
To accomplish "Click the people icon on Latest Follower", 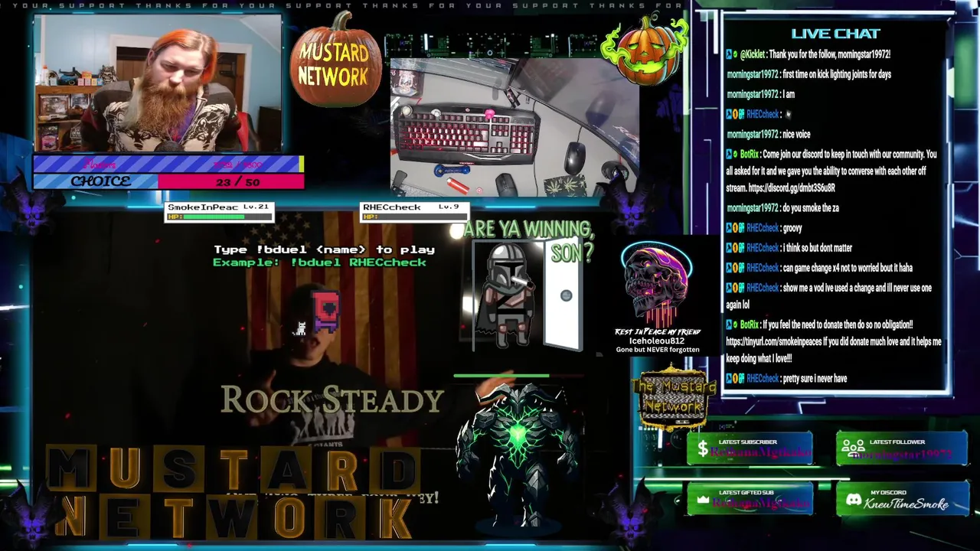I will (853, 448).
